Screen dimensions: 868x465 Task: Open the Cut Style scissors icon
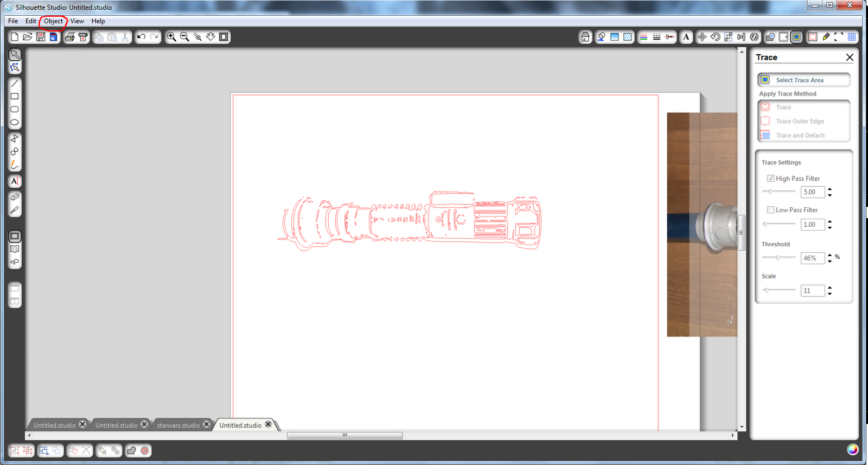(670, 37)
